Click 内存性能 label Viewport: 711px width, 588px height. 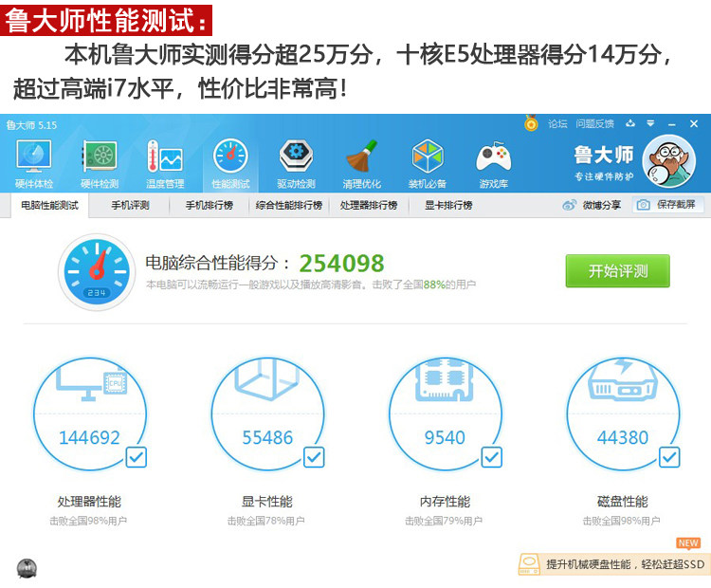coord(445,502)
